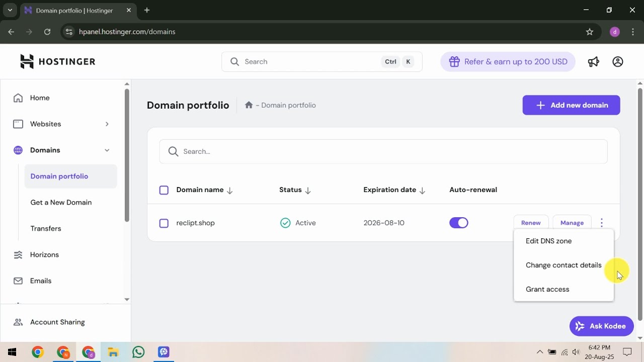Click the sidebar scrollbar

pos(127,155)
